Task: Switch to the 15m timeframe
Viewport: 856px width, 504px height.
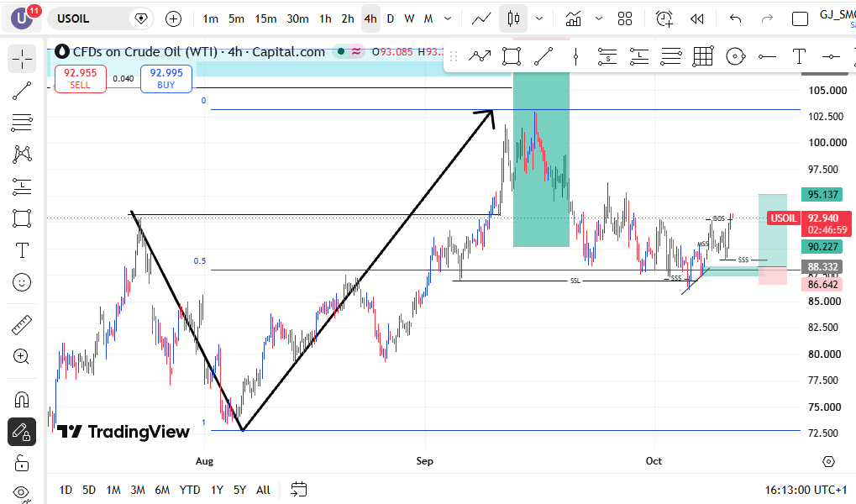Action: point(265,19)
